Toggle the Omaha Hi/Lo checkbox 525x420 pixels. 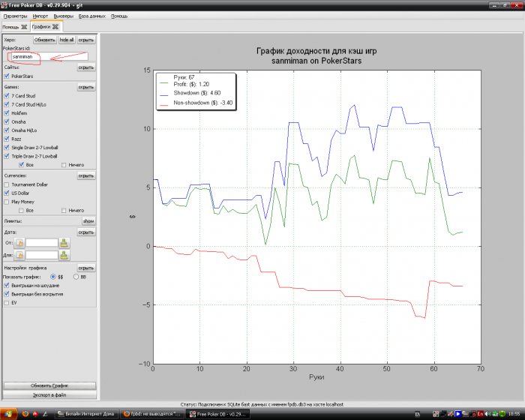[x=6, y=130]
